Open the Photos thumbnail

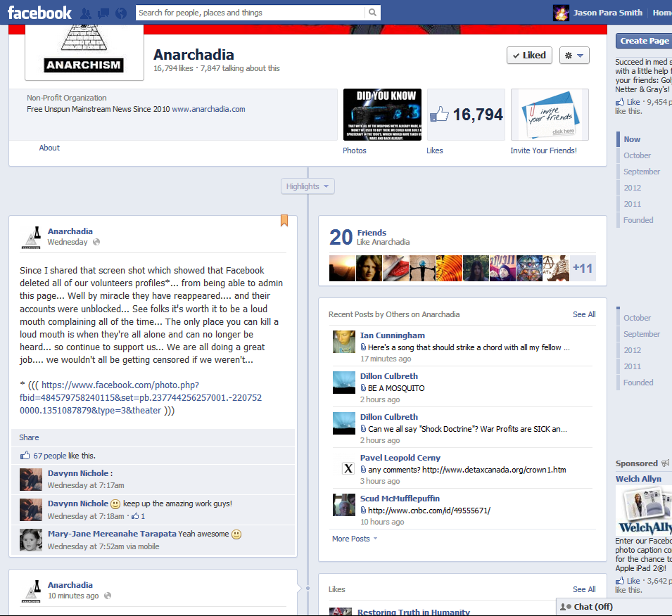pos(382,115)
